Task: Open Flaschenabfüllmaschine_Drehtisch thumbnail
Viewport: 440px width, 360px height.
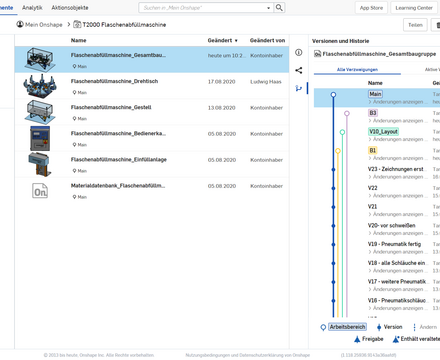Action: pyautogui.click(x=40, y=86)
